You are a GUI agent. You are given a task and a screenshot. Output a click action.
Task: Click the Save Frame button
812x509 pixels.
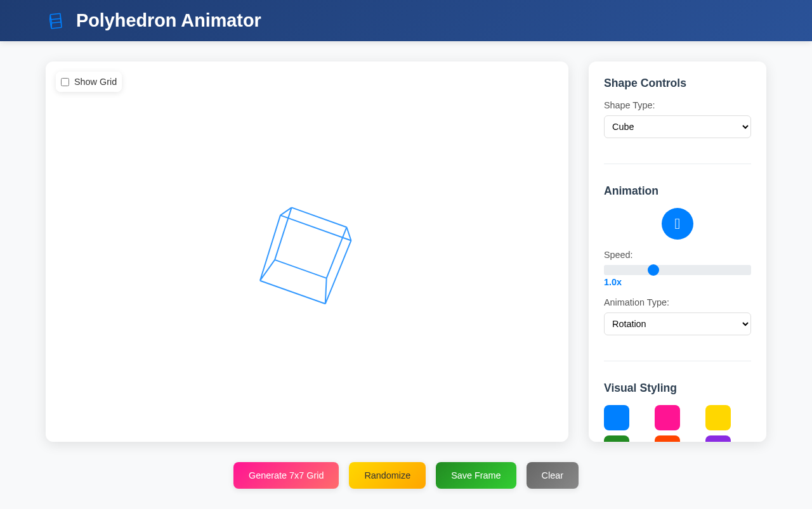[476, 475]
